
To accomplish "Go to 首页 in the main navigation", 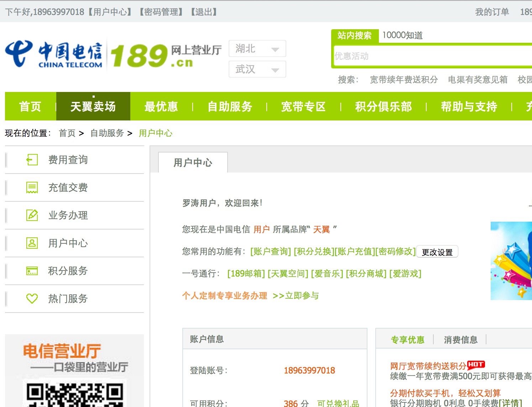I will pos(30,106).
